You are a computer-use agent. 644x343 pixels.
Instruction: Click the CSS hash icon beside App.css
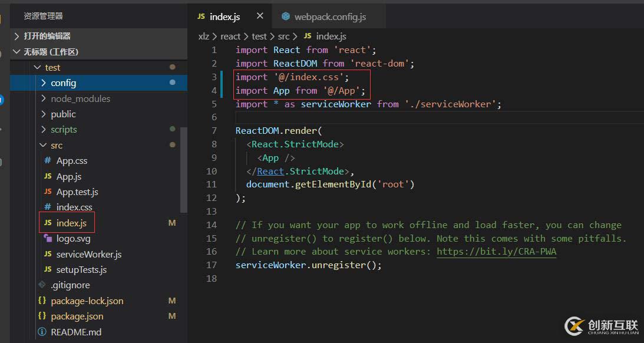point(48,161)
